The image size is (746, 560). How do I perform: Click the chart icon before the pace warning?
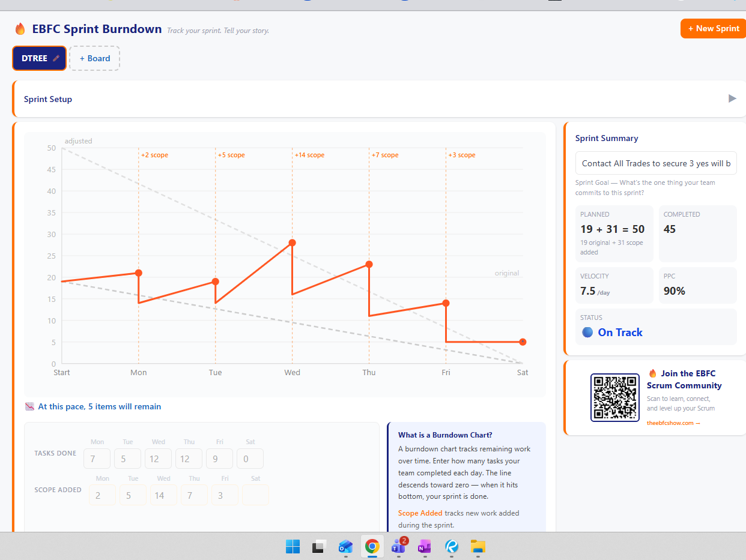click(29, 406)
